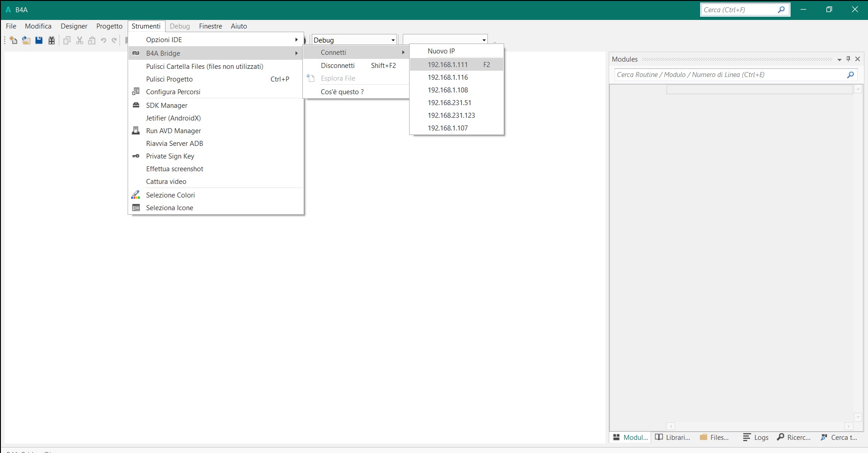Screen dimensions: 868x453
Task: Select Cattura video
Action: (x=216, y=182)
